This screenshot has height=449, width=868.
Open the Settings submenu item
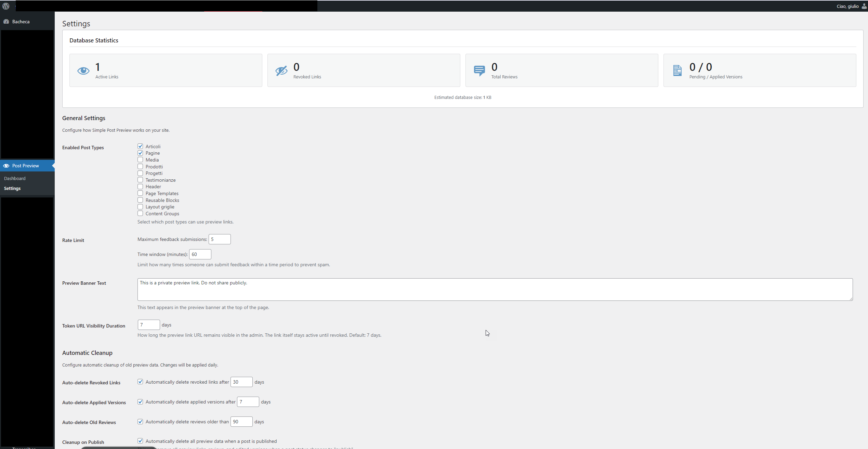coord(12,188)
